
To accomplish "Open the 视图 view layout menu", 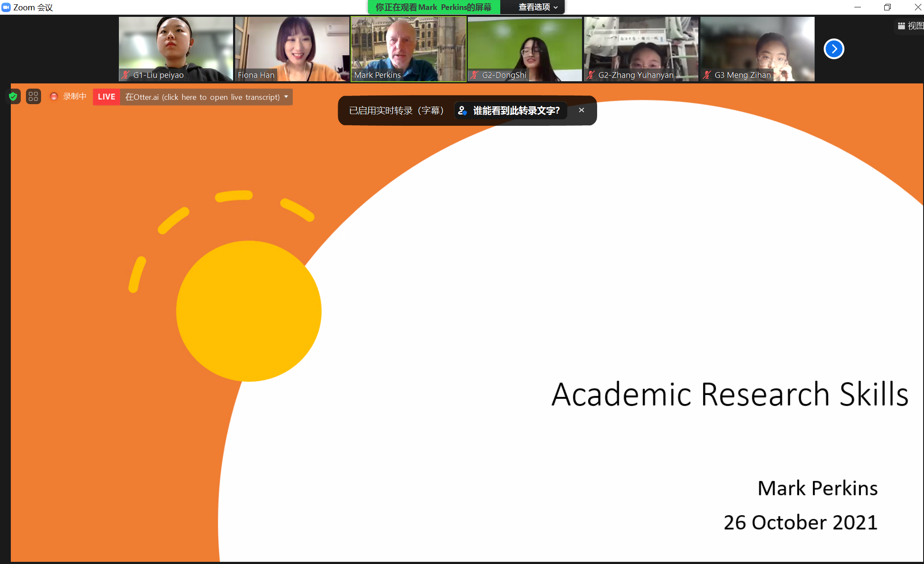I will tap(910, 26).
